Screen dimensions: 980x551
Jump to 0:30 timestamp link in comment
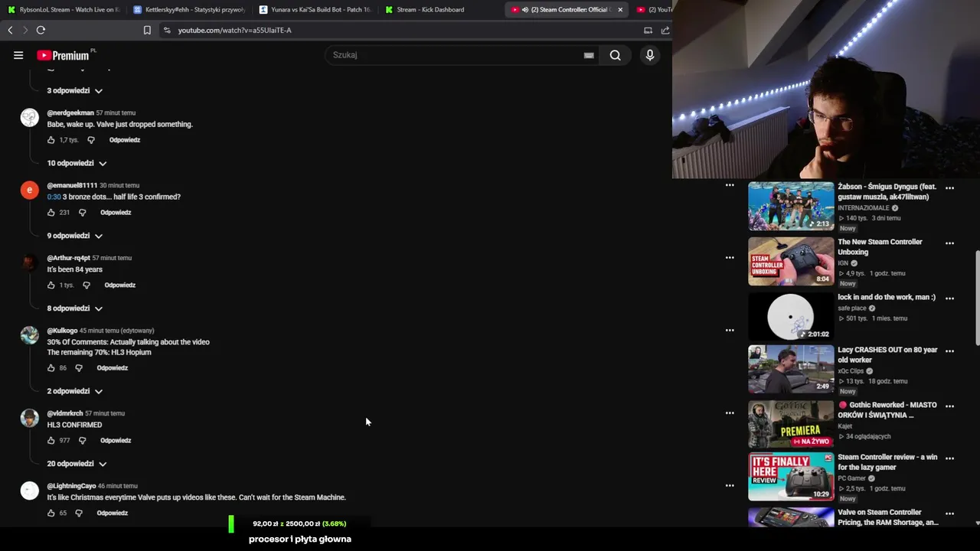tap(54, 197)
